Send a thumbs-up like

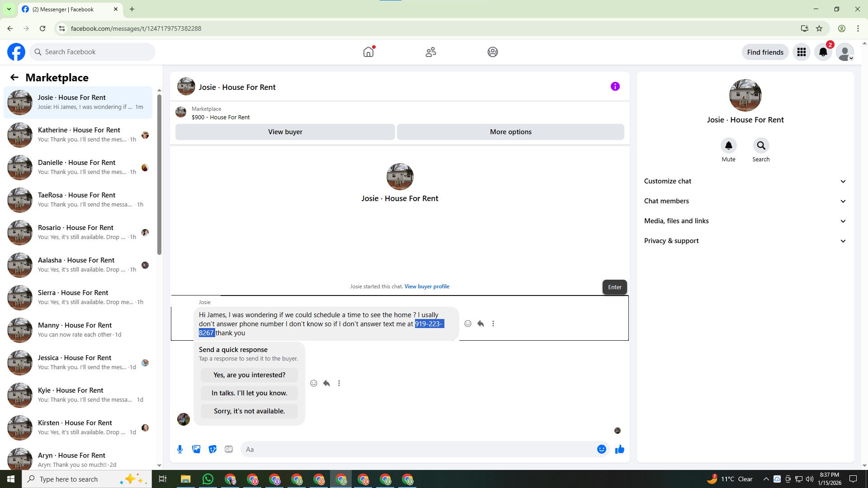coord(619,449)
